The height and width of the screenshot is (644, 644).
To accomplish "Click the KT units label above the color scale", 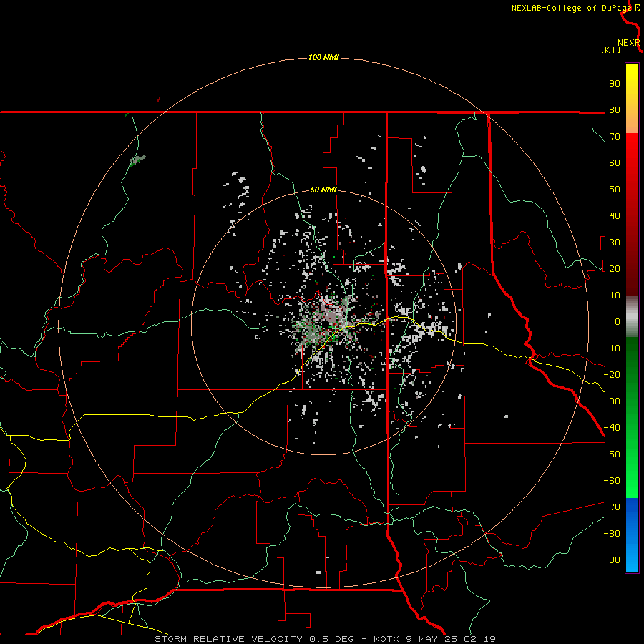I will [x=610, y=49].
